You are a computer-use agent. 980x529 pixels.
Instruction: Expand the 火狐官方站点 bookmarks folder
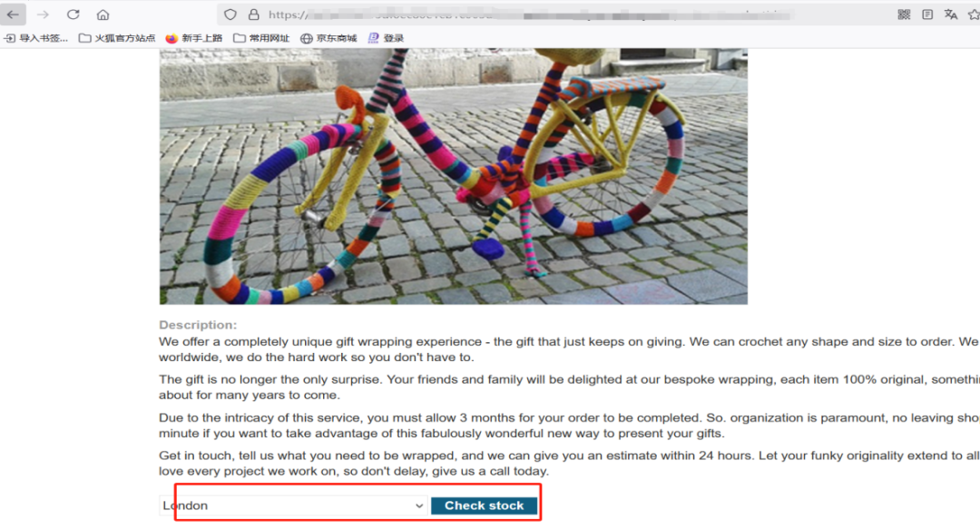tap(117, 38)
